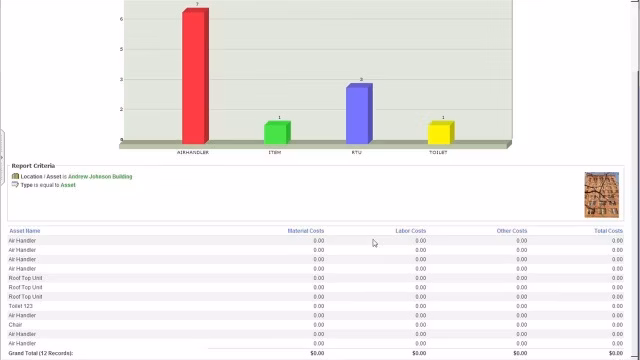
Task: Select the first Air Handler row
Action: 316,241
